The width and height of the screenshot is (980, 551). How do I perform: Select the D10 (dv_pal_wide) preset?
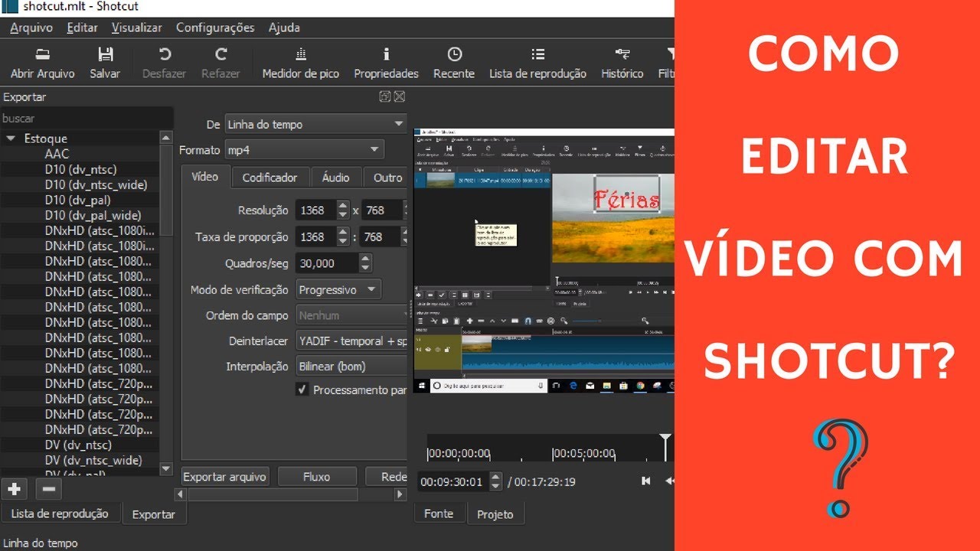point(93,215)
